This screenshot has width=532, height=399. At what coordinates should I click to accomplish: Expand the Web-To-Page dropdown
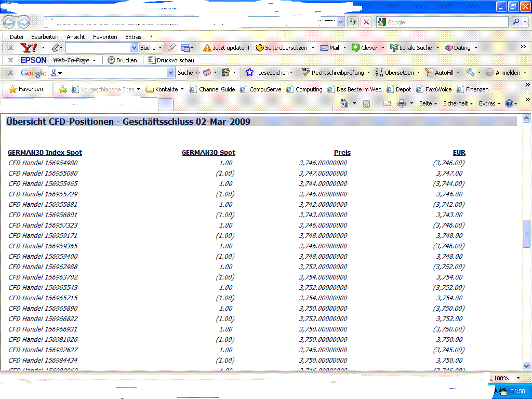(x=94, y=60)
